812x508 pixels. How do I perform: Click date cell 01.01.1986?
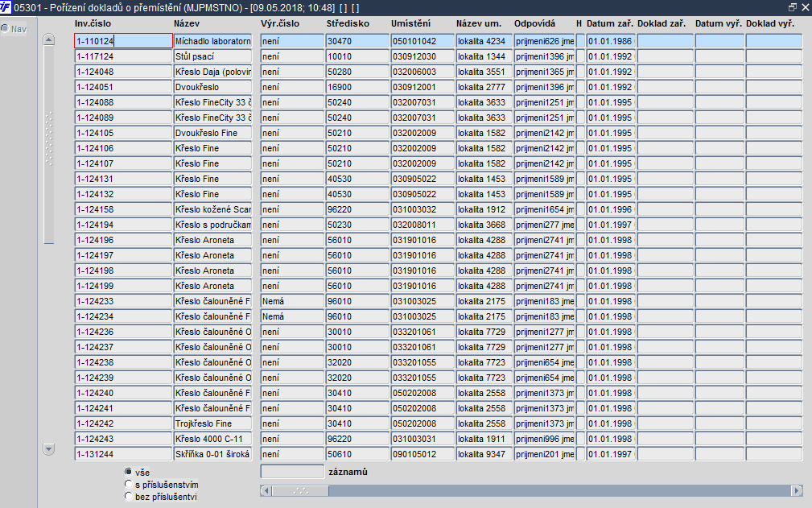(x=611, y=41)
